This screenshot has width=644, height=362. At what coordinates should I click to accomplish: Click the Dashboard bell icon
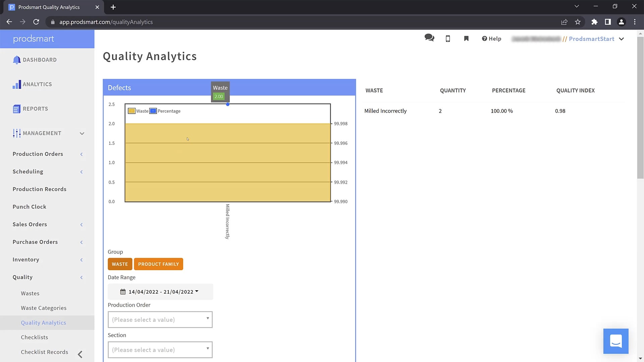(16, 60)
